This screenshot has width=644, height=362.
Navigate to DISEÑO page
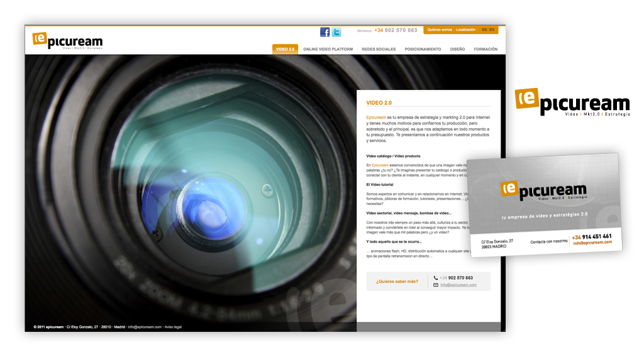click(x=457, y=49)
